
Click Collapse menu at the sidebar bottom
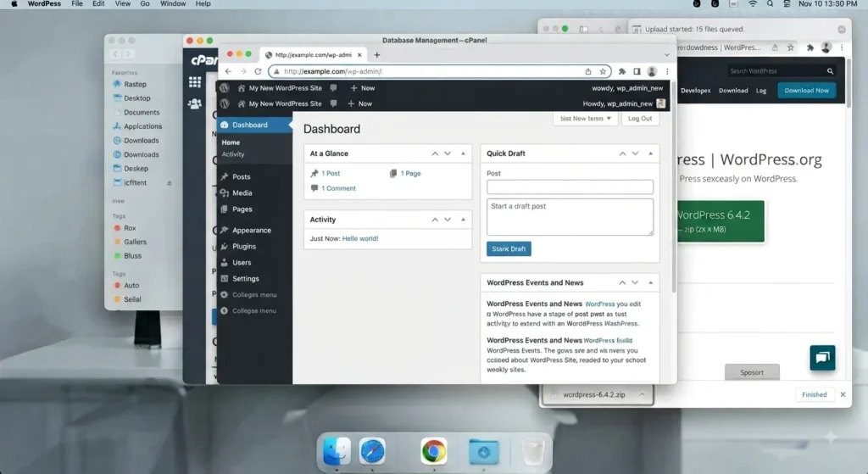click(x=254, y=310)
